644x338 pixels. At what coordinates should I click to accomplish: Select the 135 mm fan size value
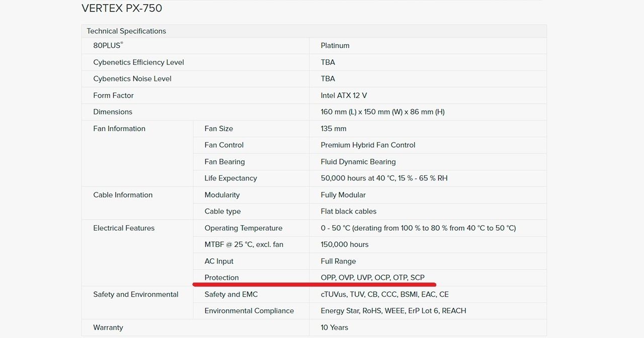(x=333, y=128)
